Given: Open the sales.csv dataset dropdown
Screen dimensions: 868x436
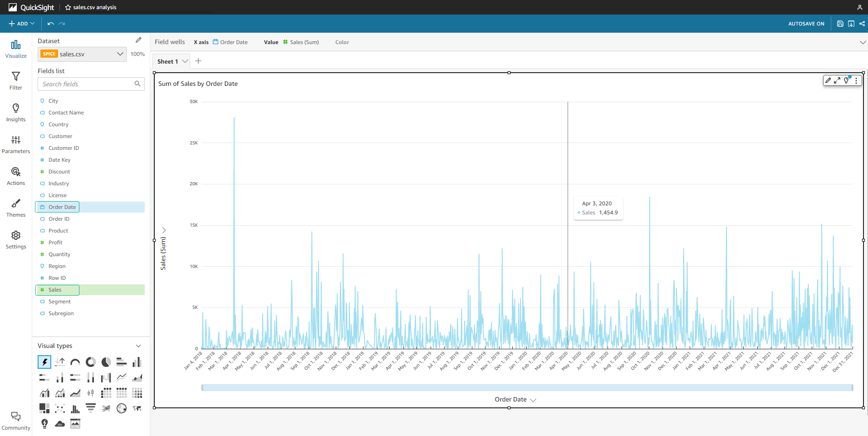Looking at the screenshot, I should pos(82,54).
